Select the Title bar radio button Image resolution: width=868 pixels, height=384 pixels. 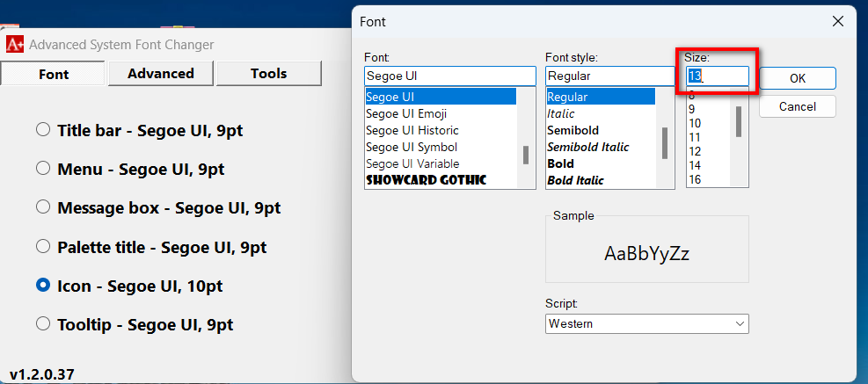tap(42, 130)
